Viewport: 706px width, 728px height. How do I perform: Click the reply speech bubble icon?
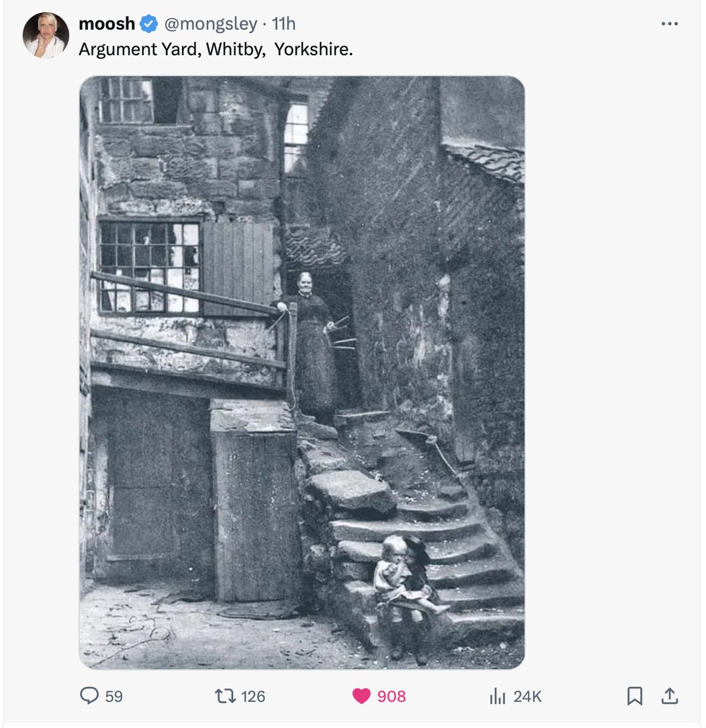pos(89,695)
